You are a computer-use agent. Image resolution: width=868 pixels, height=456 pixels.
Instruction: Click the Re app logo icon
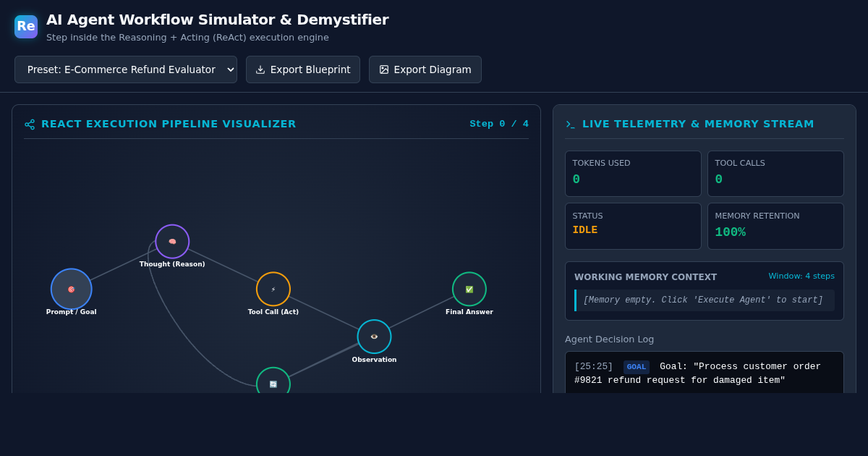pyautogui.click(x=26, y=27)
